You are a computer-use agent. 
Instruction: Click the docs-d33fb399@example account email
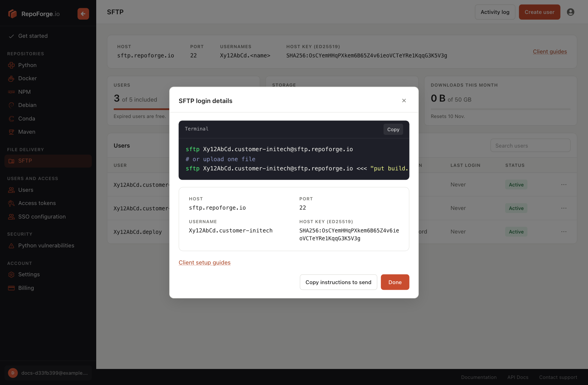[x=55, y=373]
